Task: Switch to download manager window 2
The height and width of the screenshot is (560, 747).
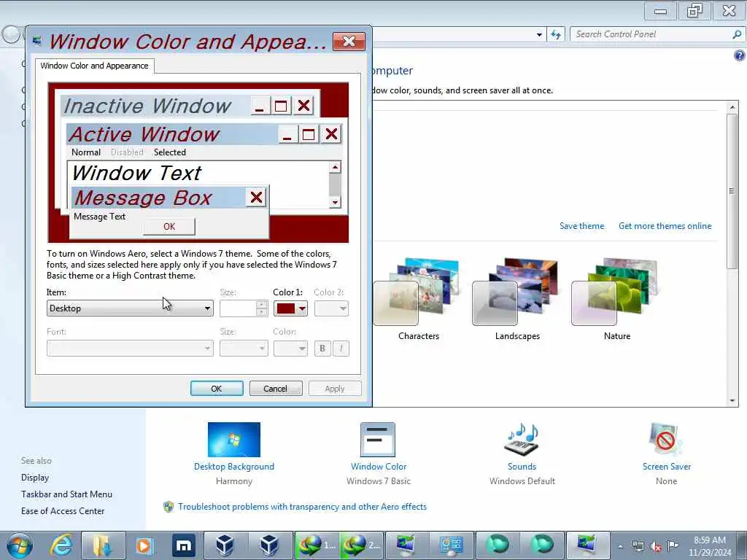Action: coord(361,545)
